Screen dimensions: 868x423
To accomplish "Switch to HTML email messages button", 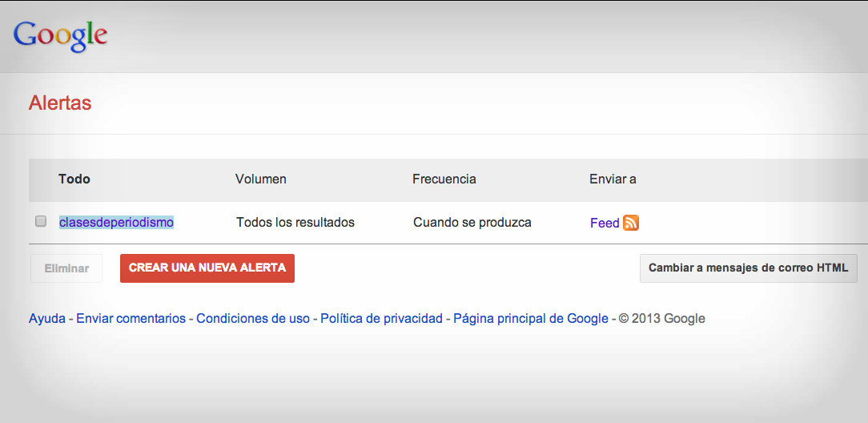I will (748, 268).
